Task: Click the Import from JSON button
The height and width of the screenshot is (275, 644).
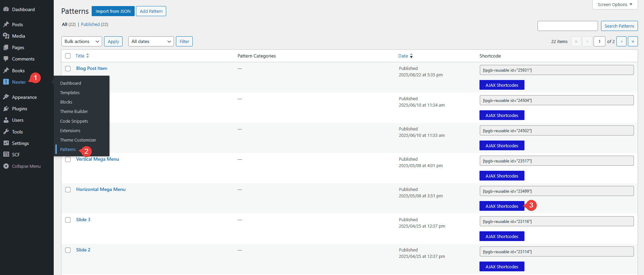Action: click(113, 11)
